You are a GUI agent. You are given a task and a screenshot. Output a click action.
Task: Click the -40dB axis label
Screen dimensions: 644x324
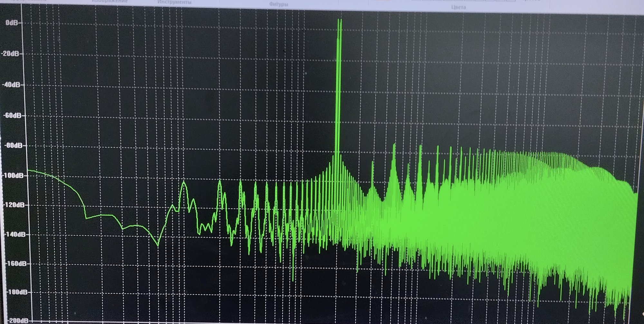[11, 85]
